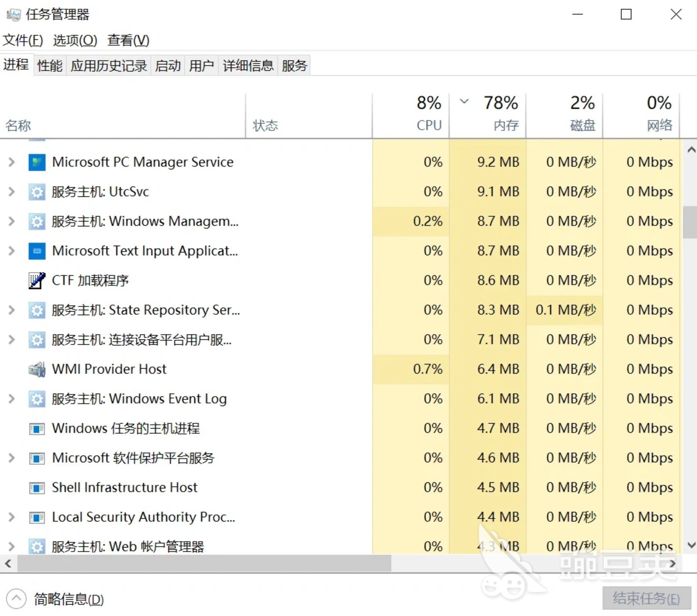Sort processes by 磁盘 column header

point(564,116)
